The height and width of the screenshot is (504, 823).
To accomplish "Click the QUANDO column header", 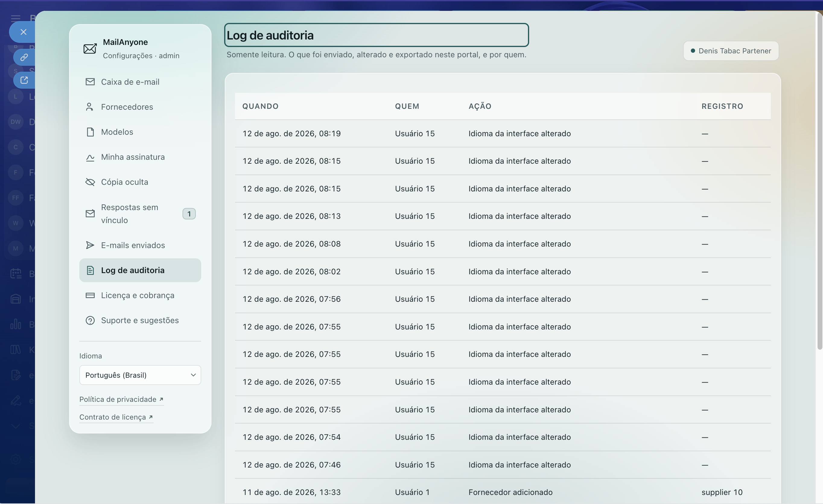I will click(x=260, y=106).
